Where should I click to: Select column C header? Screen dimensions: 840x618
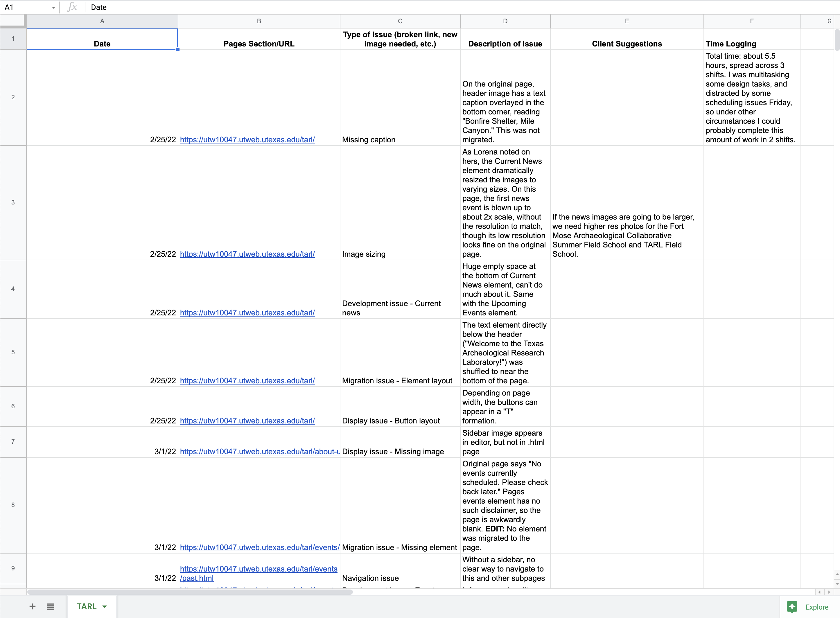(400, 21)
